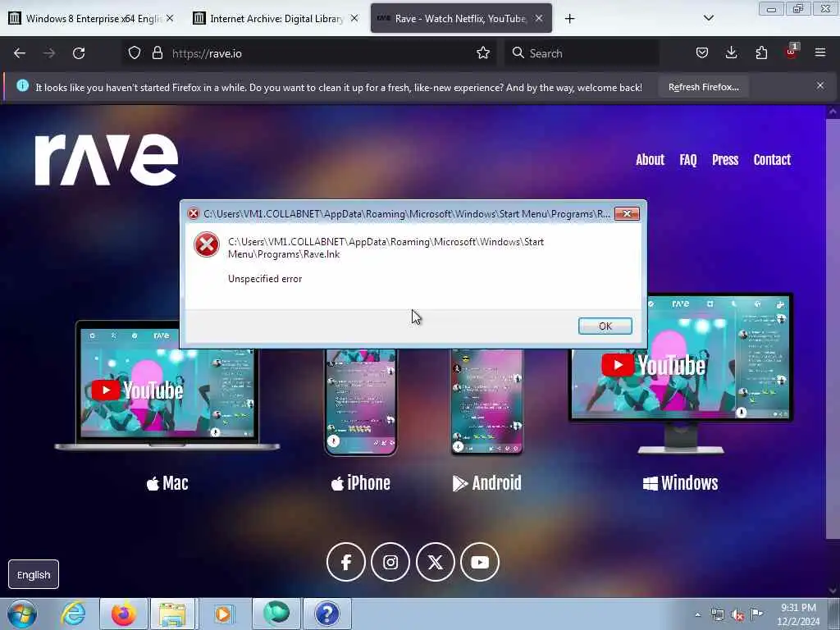This screenshot has height=630, width=840.
Task: Open Rave's Facebook page icon
Action: pyautogui.click(x=345, y=562)
